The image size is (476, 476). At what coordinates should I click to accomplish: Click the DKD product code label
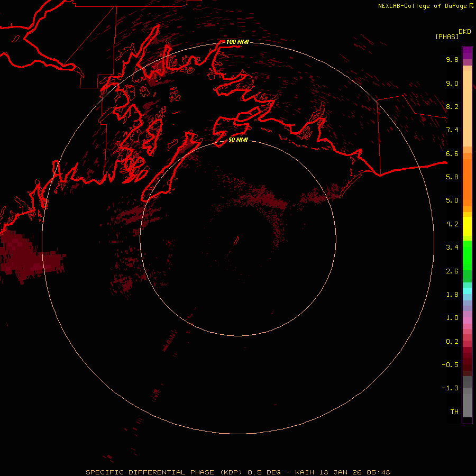[x=465, y=32]
